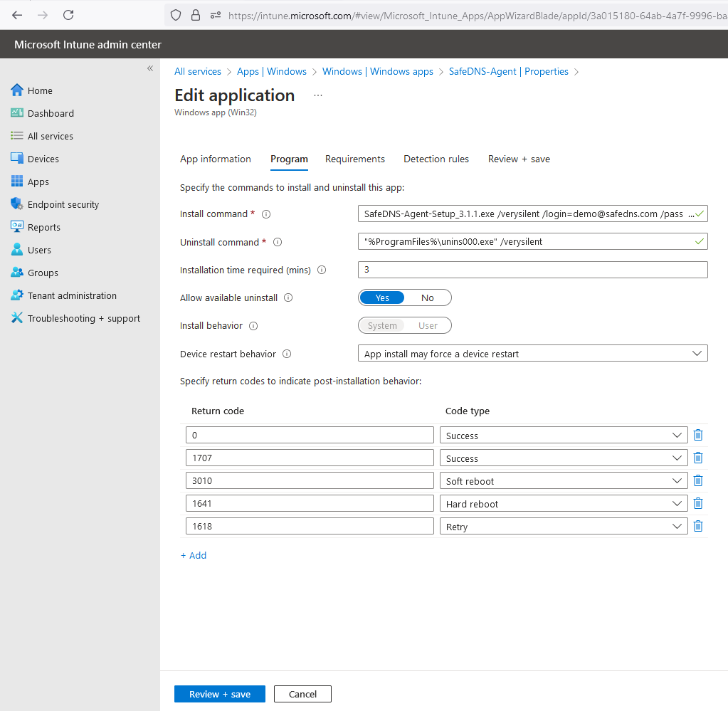Click the return code 3010 field
This screenshot has height=711, width=728.
click(x=310, y=480)
